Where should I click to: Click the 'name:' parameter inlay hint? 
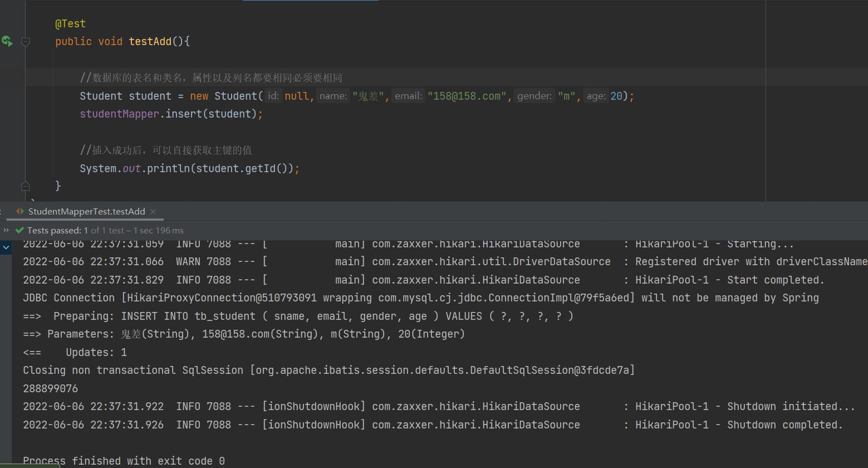[x=334, y=96]
